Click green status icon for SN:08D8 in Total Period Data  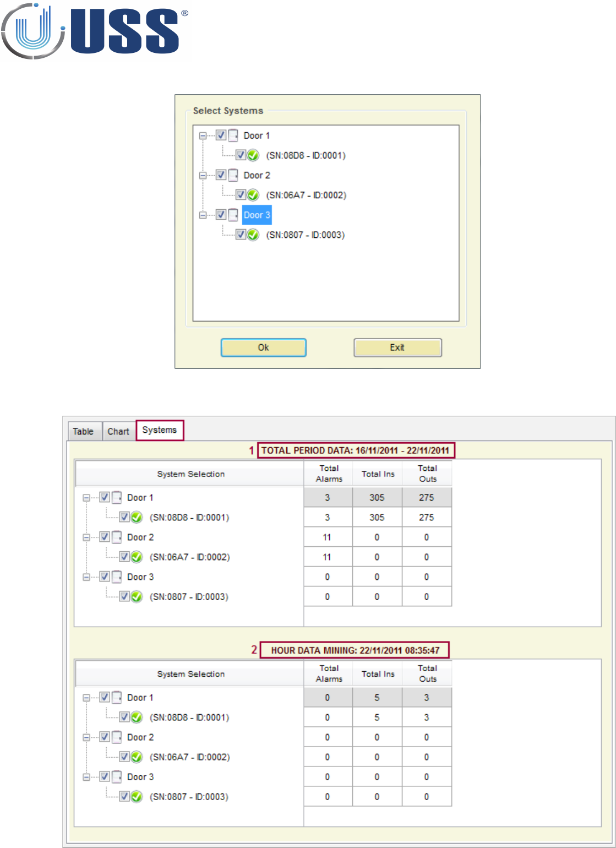click(137, 518)
